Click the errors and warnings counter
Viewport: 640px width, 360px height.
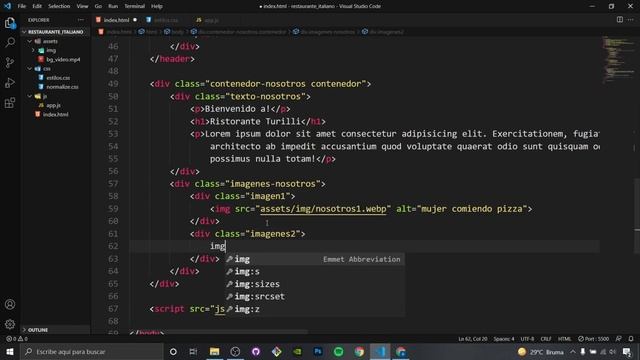[17, 339]
